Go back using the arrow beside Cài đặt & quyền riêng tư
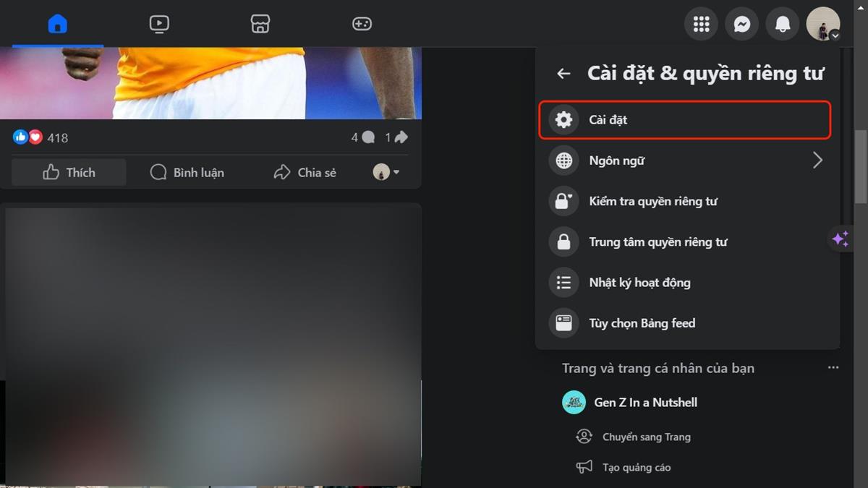Viewport: 868px width, 488px height. (563, 74)
